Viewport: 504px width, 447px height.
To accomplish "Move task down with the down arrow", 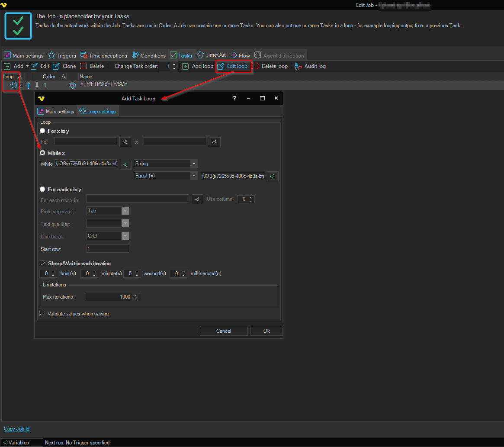I will click(37, 85).
